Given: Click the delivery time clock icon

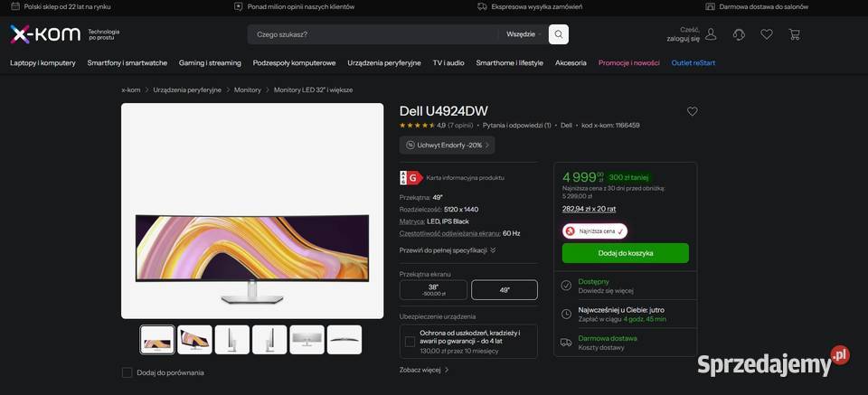Looking at the screenshot, I should pos(566,315).
